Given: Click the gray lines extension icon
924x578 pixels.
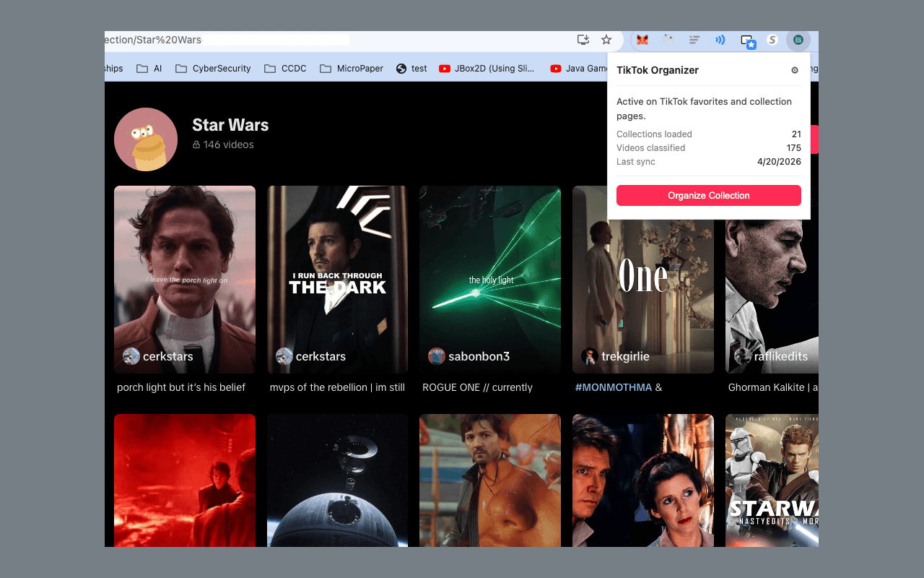Looking at the screenshot, I should (694, 40).
